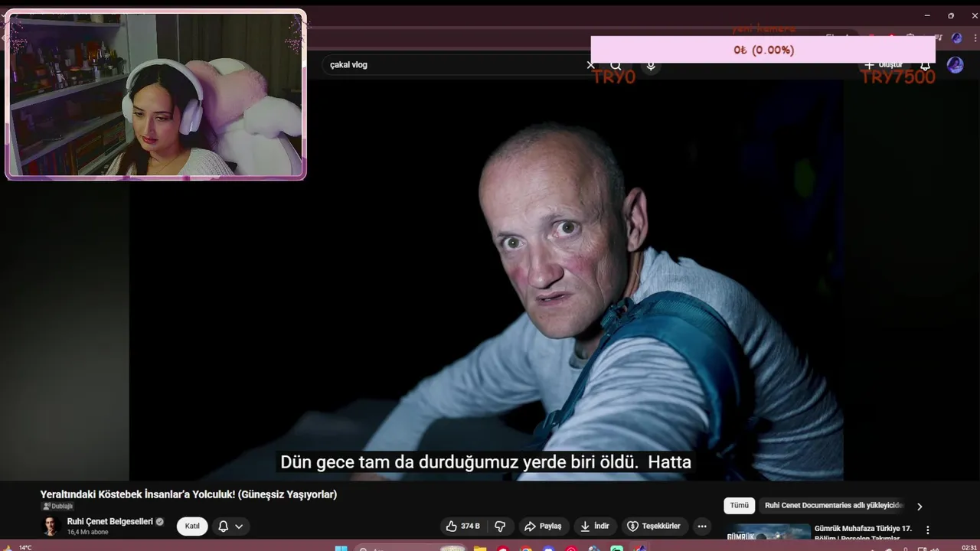
Task: Send thanks via Teşekkürler button
Action: [654, 526]
